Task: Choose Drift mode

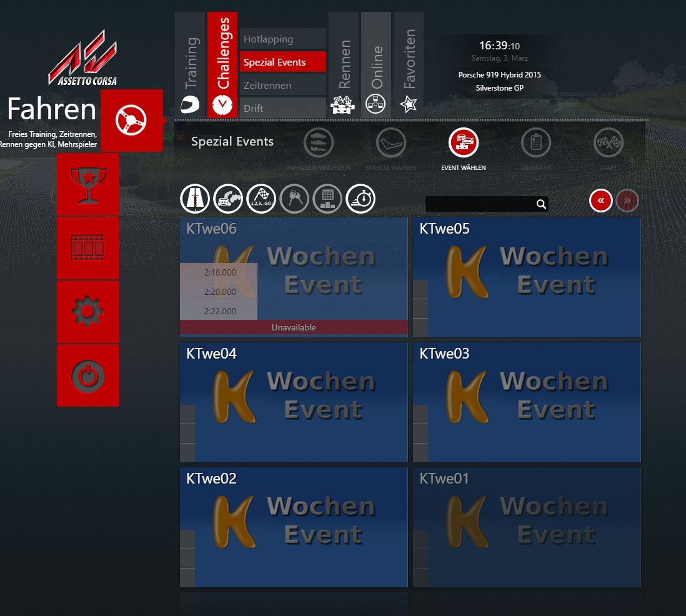Action: [282, 108]
